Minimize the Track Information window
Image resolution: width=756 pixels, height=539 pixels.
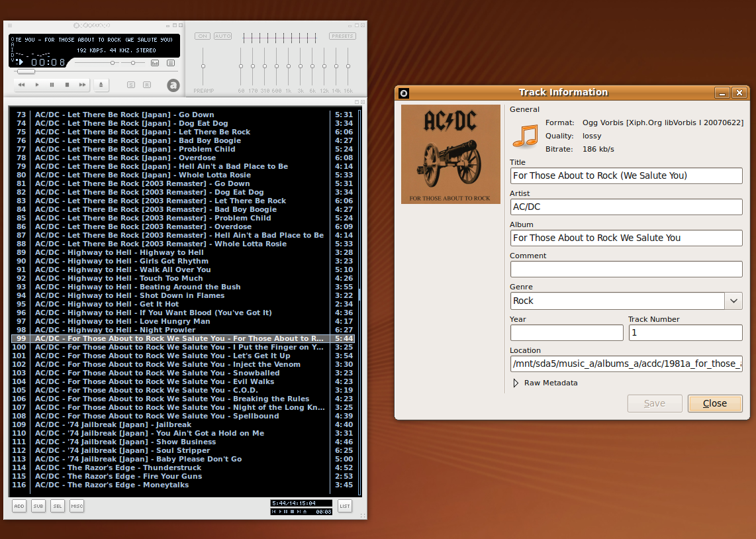pos(722,93)
